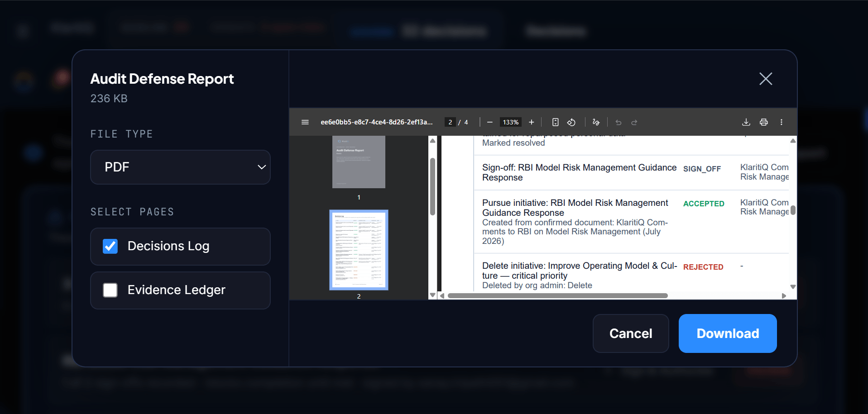868x414 pixels.
Task: Download PDF via viewer toolbar icon
Action: pyautogui.click(x=746, y=122)
